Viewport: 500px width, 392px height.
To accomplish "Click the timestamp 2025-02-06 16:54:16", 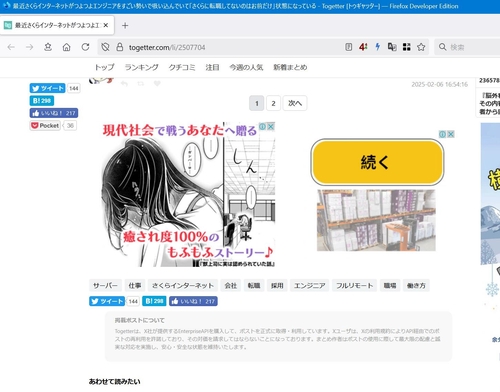I will (440, 85).
